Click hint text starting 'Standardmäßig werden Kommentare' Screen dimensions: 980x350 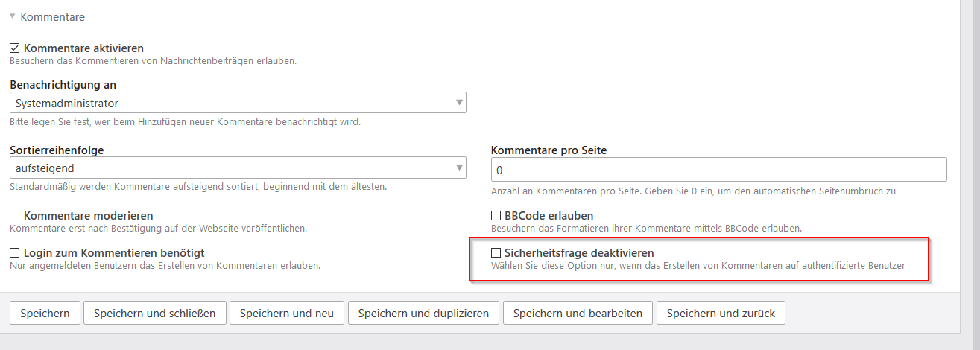coord(198,186)
